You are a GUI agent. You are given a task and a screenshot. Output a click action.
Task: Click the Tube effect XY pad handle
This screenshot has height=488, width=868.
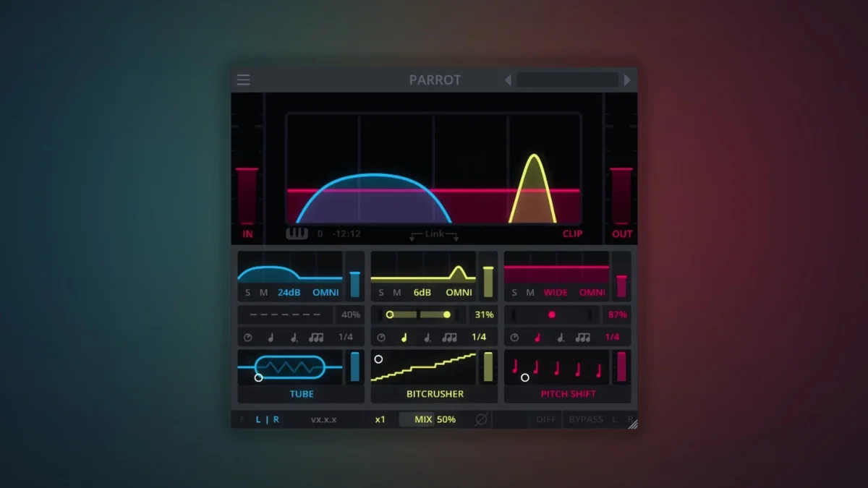(x=258, y=377)
